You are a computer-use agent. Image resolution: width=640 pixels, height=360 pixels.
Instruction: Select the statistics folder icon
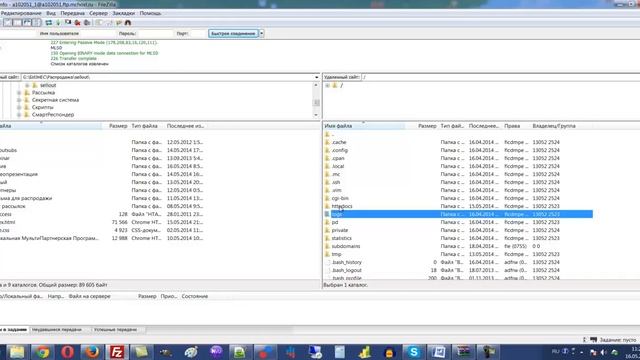tap(327, 238)
